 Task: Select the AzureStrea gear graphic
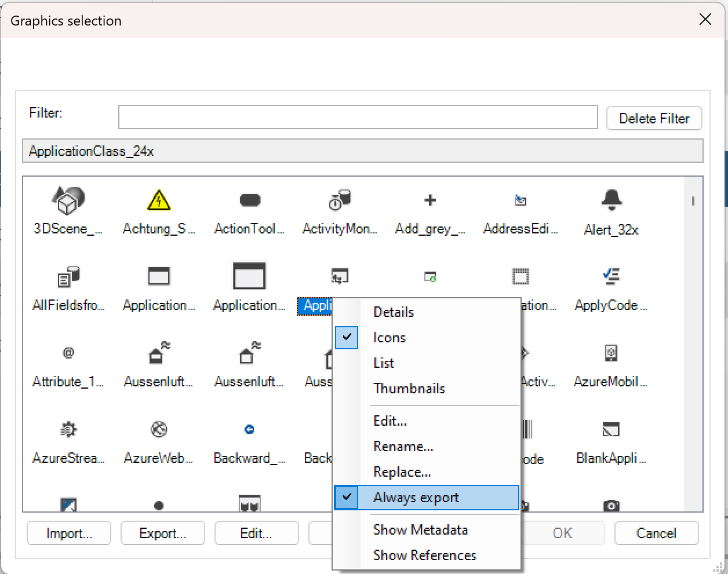pyautogui.click(x=68, y=429)
